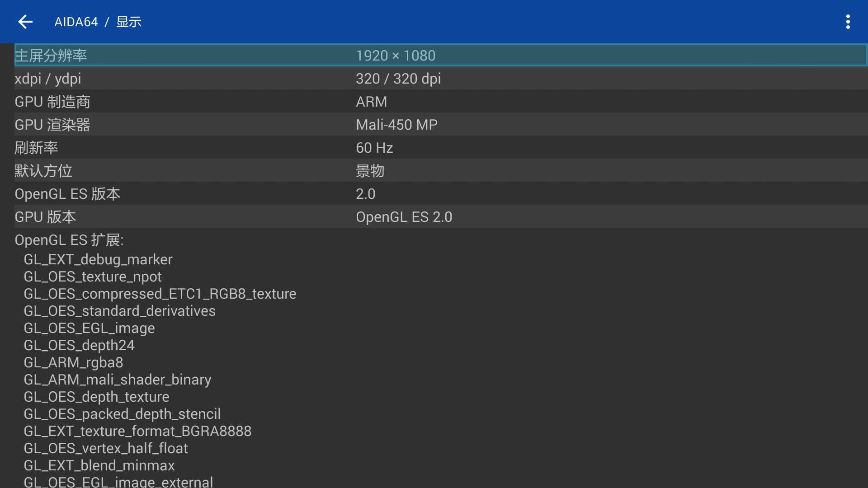868x488 pixels.
Task: Click the 景物 orientation value
Action: click(x=370, y=171)
